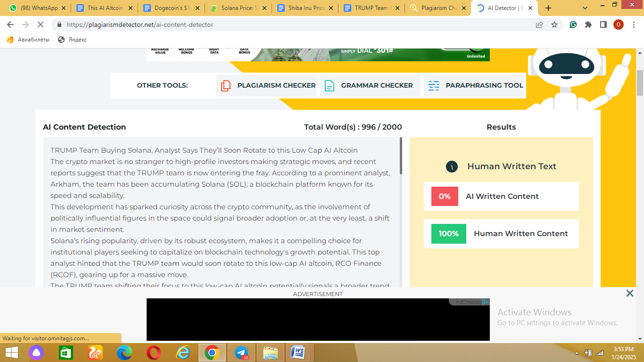This screenshot has height=362, width=644.
Task: Open a new browser tab
Action: click(x=548, y=8)
